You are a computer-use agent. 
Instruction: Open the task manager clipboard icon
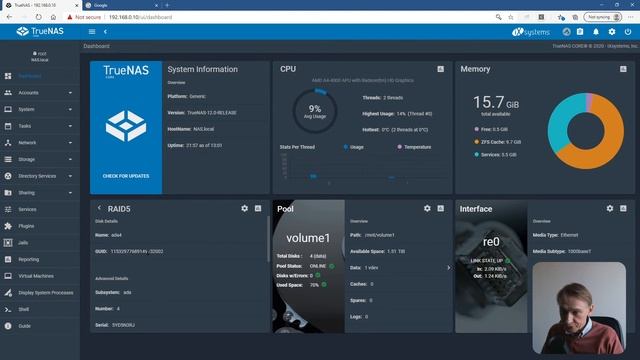pyautogui.click(x=580, y=31)
